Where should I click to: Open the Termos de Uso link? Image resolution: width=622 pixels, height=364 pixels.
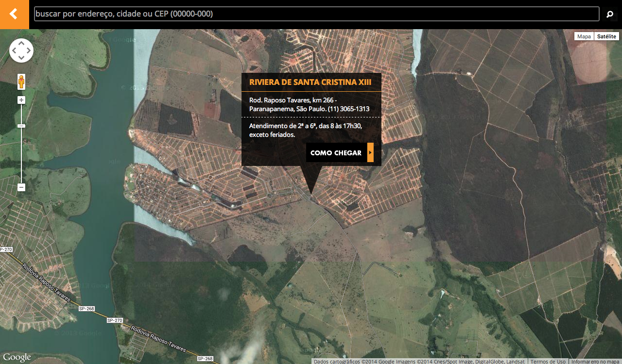tap(548, 361)
